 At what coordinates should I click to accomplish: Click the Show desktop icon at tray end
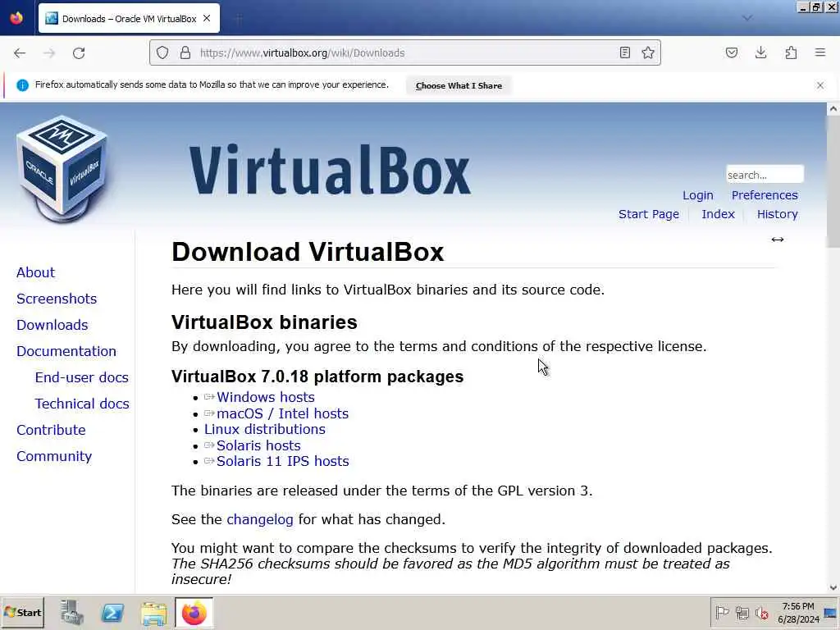(830, 612)
